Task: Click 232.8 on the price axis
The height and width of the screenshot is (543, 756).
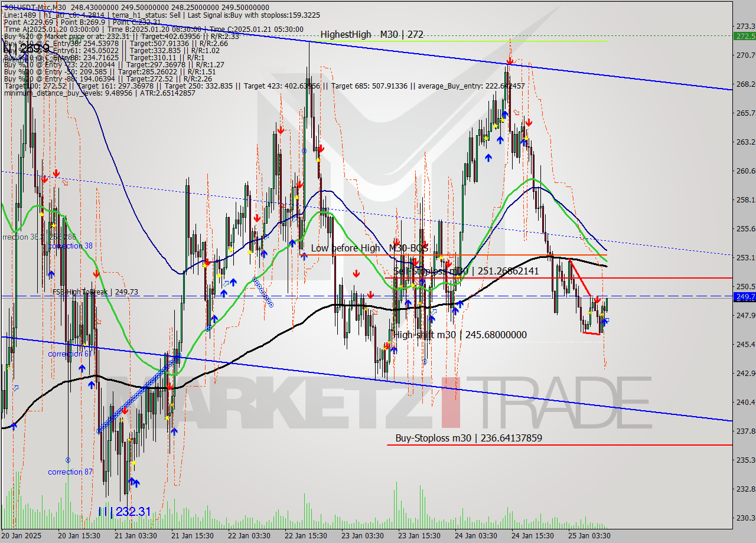Action: (x=746, y=489)
